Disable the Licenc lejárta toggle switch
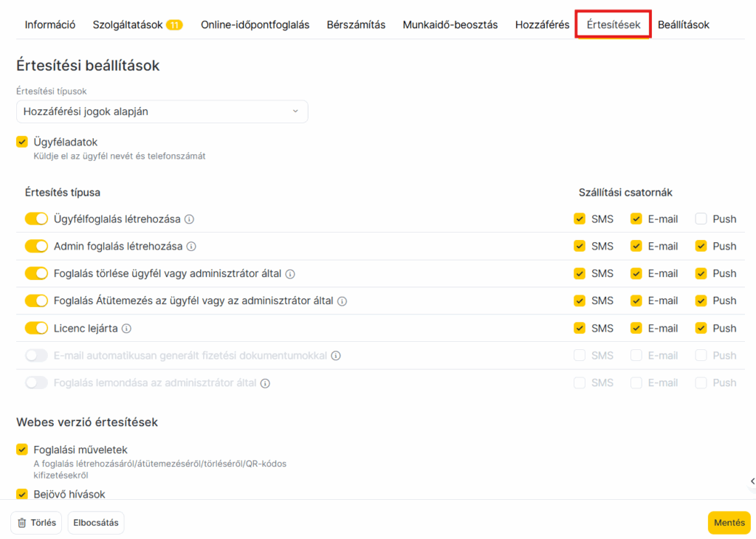 coord(36,329)
